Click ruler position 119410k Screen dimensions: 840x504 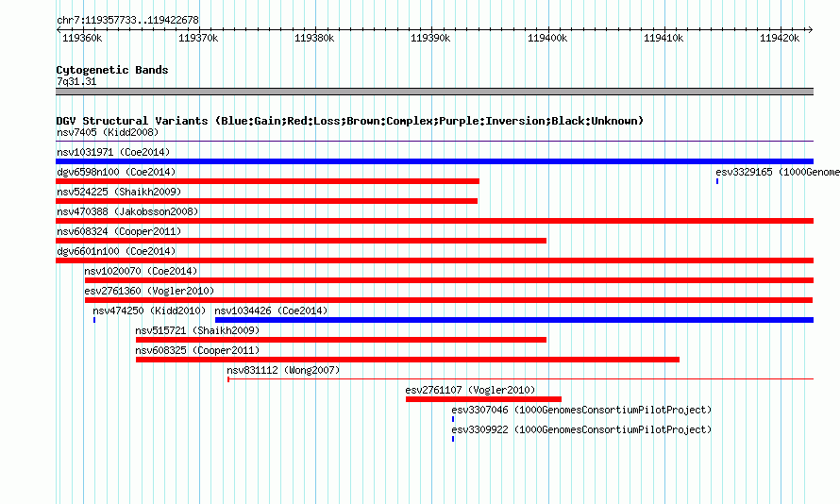[664, 38]
